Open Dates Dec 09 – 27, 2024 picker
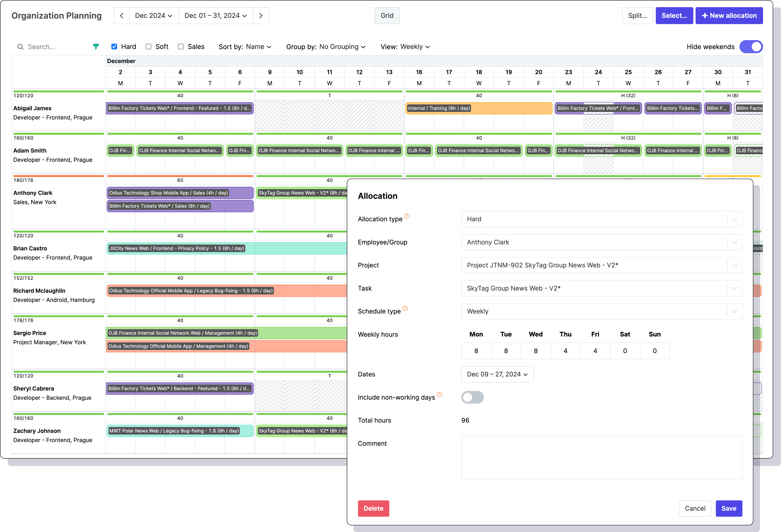 pos(497,374)
